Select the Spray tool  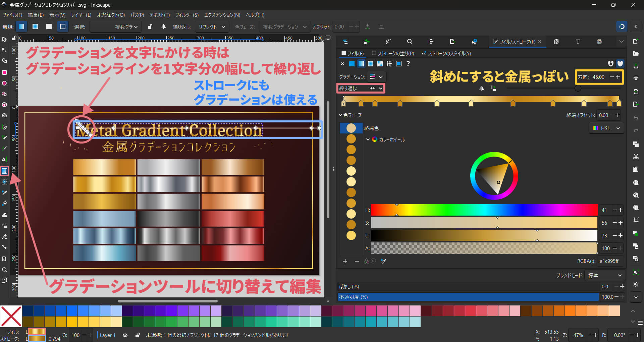[x=4, y=225]
